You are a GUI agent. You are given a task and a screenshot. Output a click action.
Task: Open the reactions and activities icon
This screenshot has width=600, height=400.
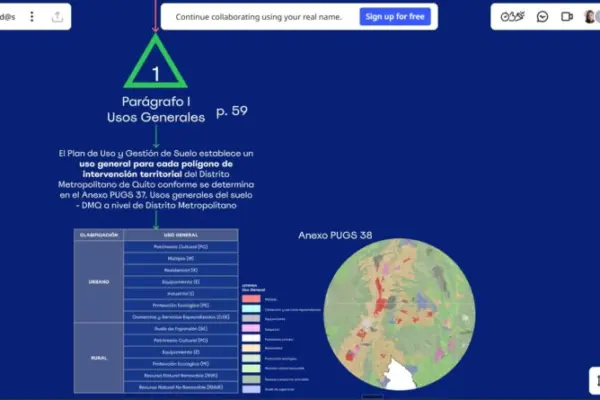tap(513, 16)
